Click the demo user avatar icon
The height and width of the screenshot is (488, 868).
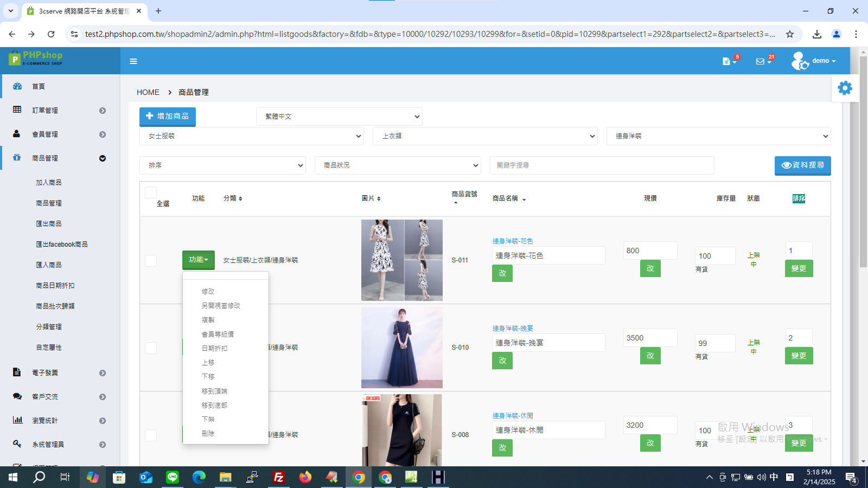(800, 61)
